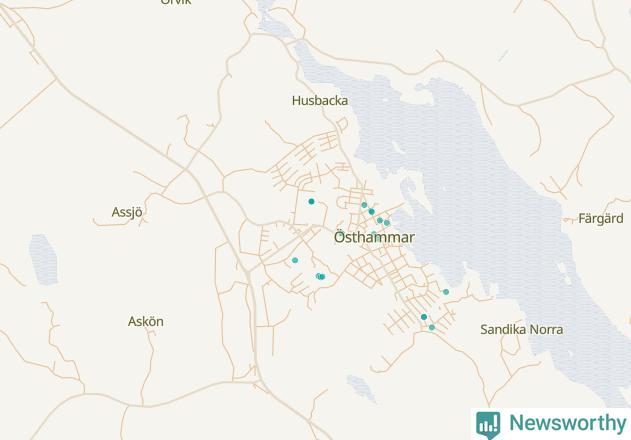Click the Newsworthy bar chart logo icon

(488, 424)
